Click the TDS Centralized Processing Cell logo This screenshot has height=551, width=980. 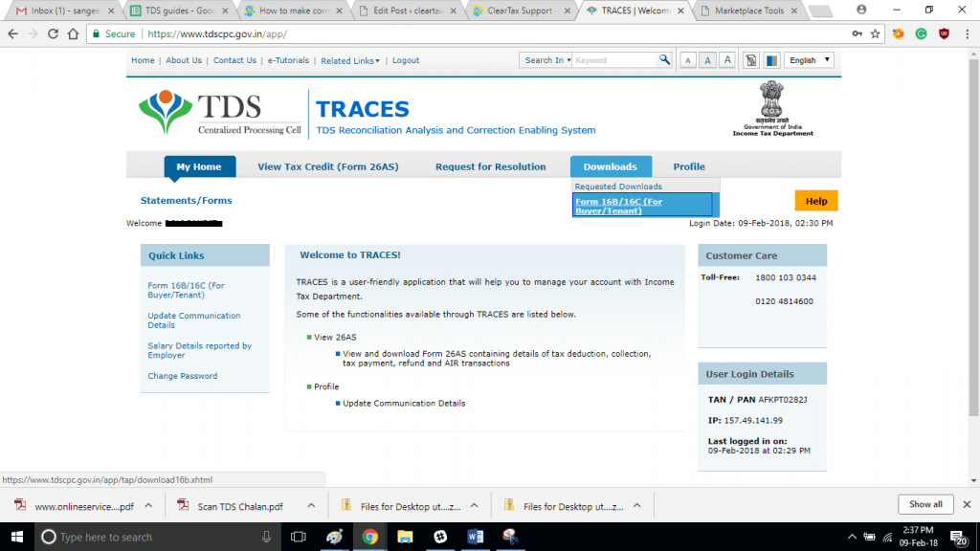click(219, 113)
